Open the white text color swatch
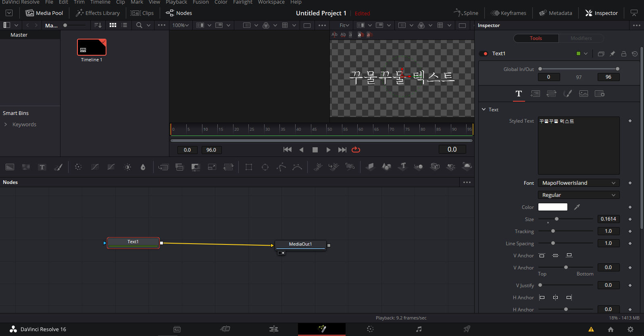This screenshot has width=644, height=336. [553, 207]
